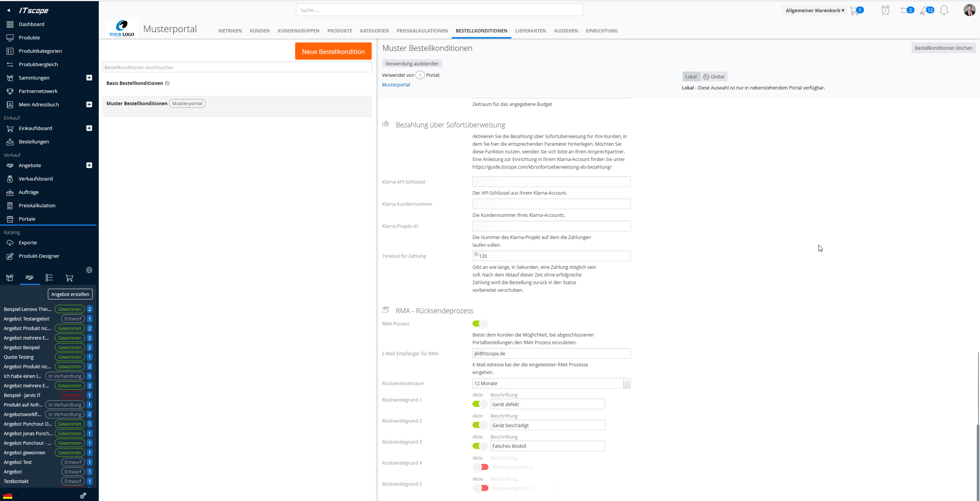Viewport: 980px width, 501px height.
Task: Click the Klarna API-Schlüssel field
Action: point(551,182)
